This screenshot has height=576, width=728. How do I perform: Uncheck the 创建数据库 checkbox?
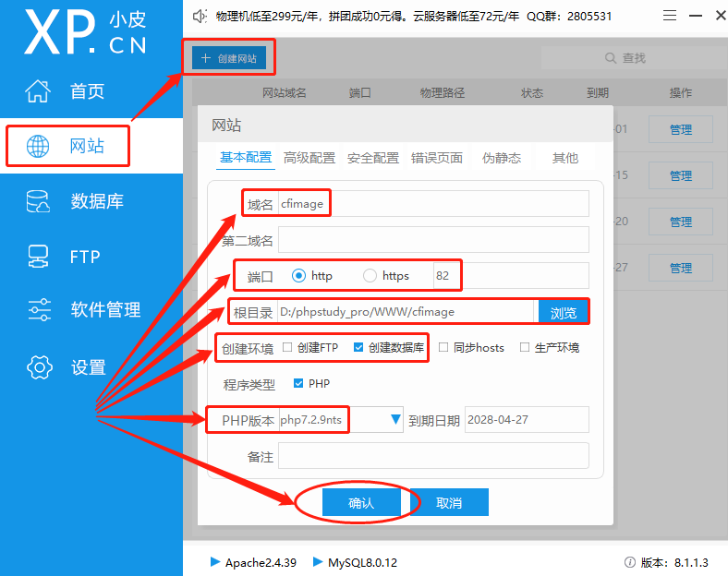tap(358, 347)
